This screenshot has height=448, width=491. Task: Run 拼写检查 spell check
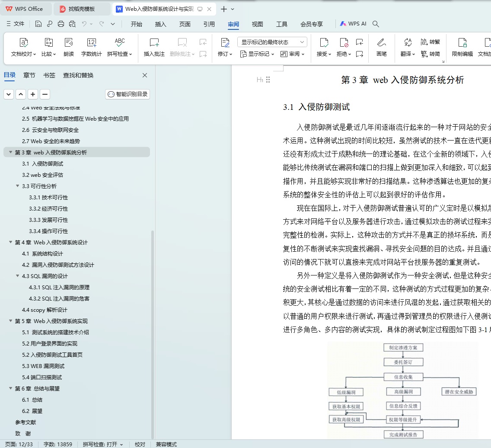coord(119,47)
